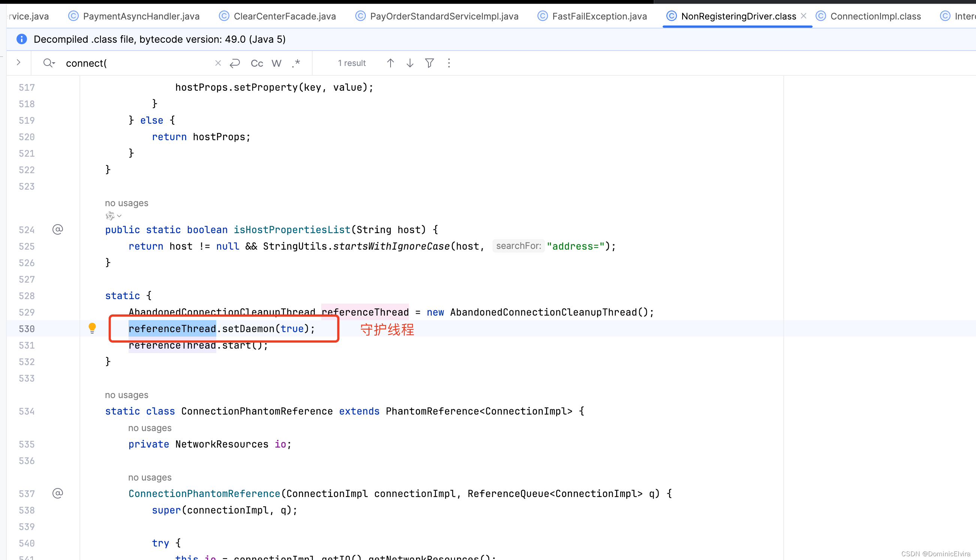Switch to the PaymentAsyncHandler.java tab
Image resolution: width=976 pixels, height=560 pixels.
(x=134, y=16)
